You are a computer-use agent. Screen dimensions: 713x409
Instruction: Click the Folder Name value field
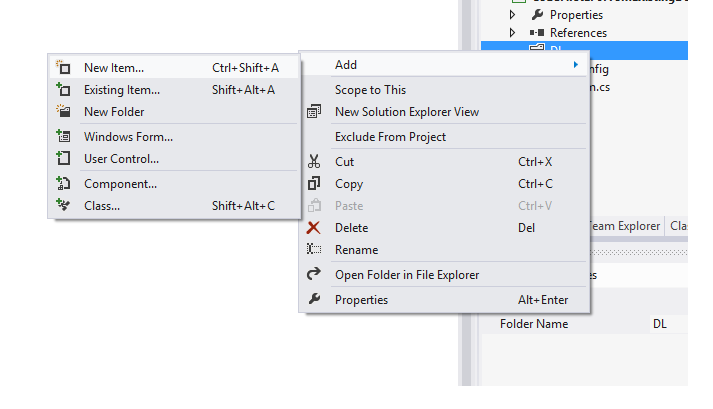tap(667, 324)
